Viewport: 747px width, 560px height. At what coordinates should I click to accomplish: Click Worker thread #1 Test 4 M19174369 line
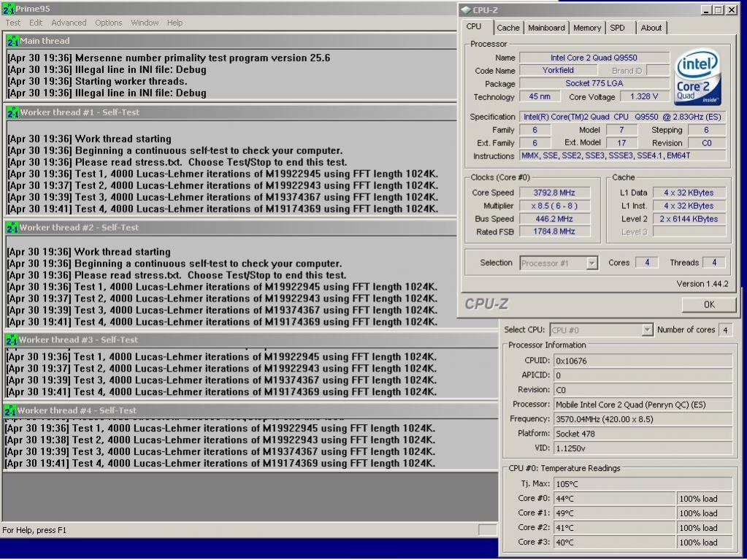click(223, 209)
